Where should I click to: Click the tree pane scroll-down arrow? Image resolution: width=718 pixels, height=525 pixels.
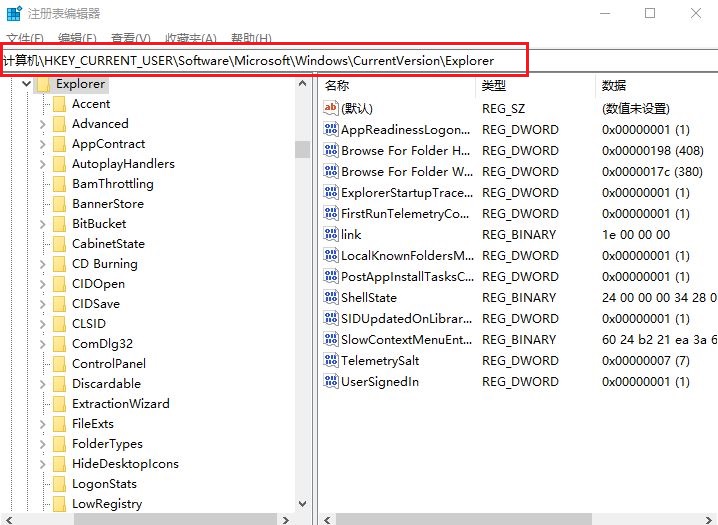[x=302, y=503]
